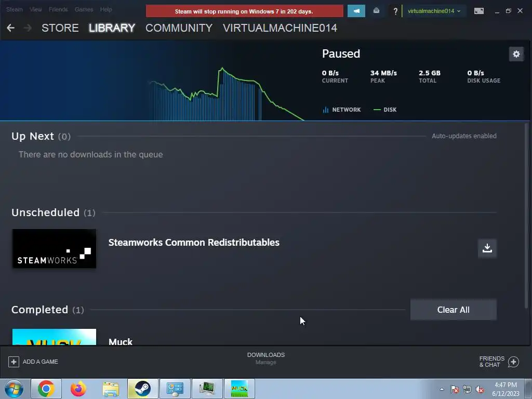
Task: Click the Steamworks Common Redistributables title
Action: tap(194, 243)
